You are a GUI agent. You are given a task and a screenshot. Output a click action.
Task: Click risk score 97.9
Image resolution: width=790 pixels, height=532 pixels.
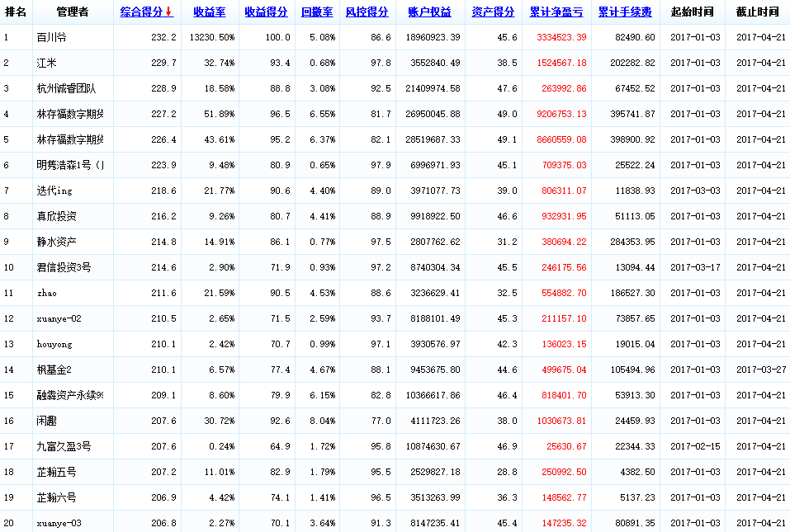[x=381, y=165]
